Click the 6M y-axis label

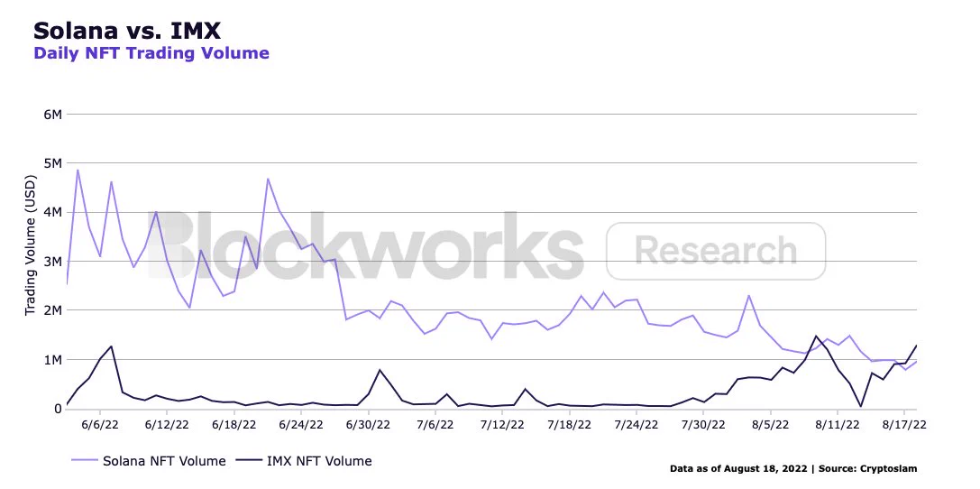point(52,115)
